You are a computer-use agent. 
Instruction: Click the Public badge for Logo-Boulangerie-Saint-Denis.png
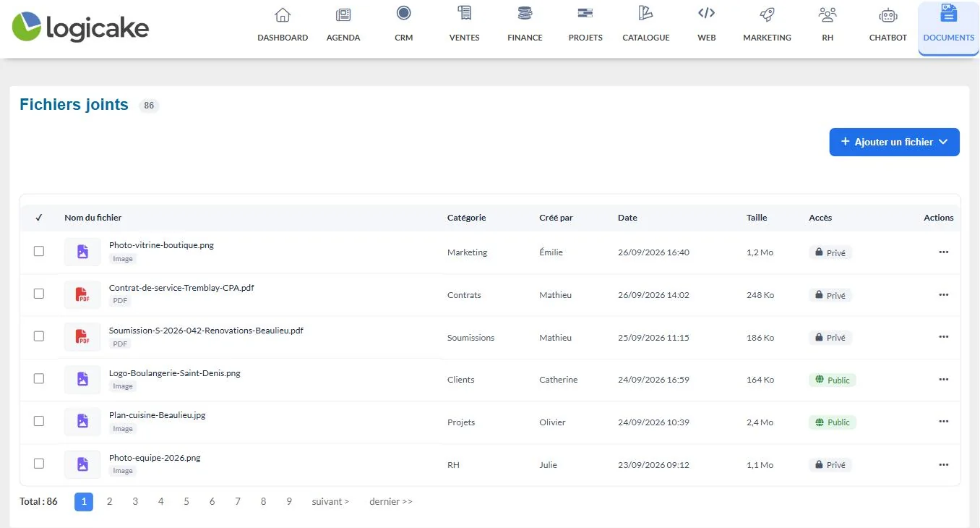pyautogui.click(x=833, y=380)
